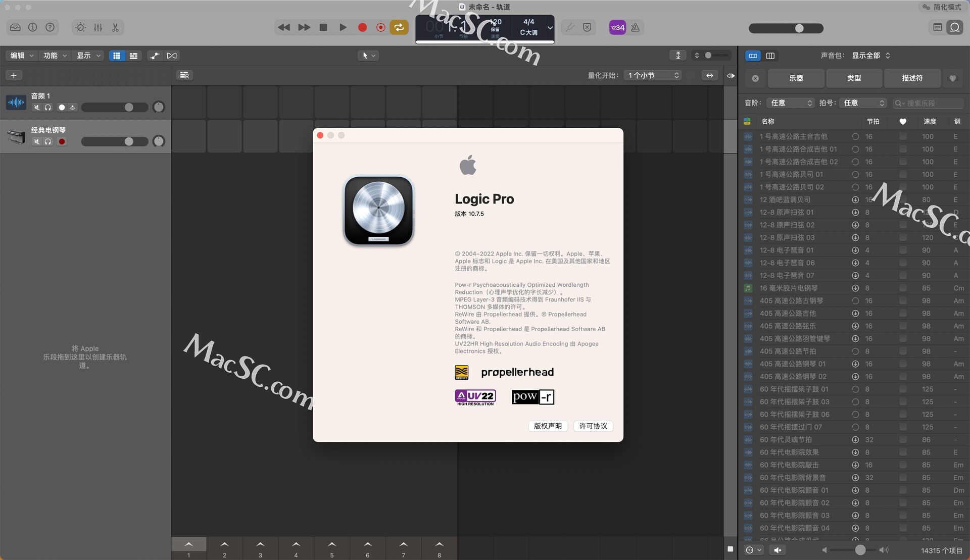
Task: Open Smart Controls dial icon
Action: [x=80, y=27]
